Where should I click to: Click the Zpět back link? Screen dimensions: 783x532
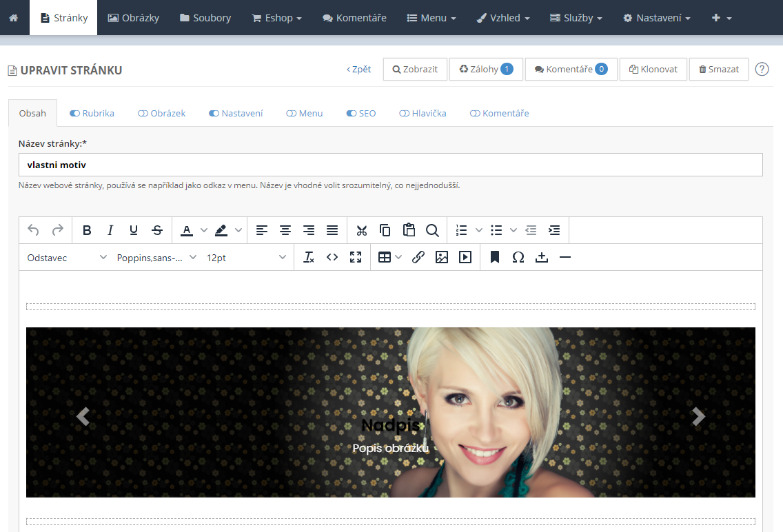pos(359,69)
